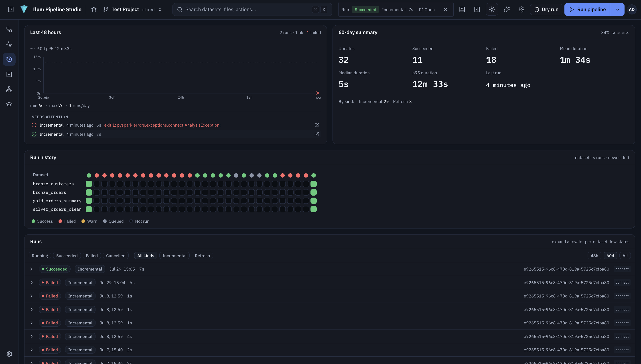Viewport: 641px width, 364px height.
Task: Select the 48h time range filter
Action: click(x=594, y=255)
